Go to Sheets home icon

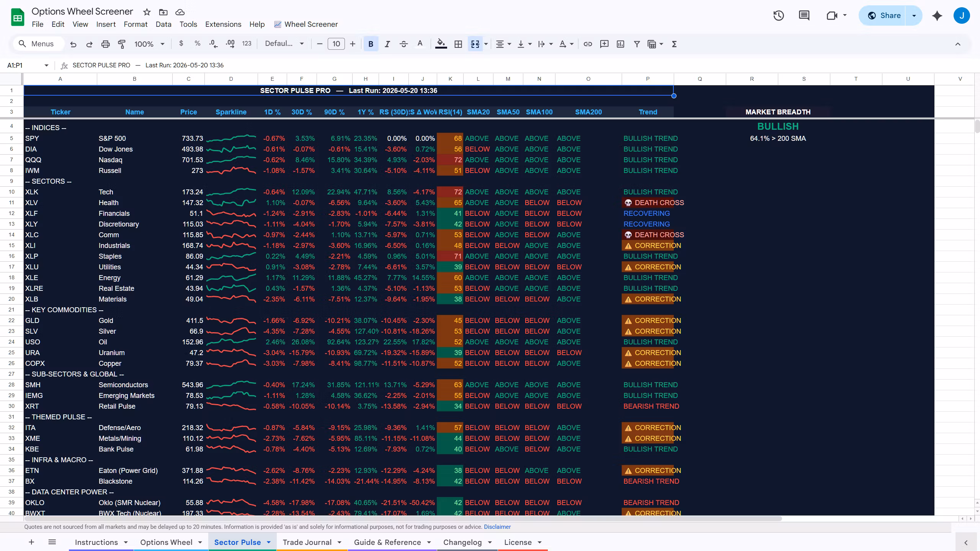tap(18, 18)
